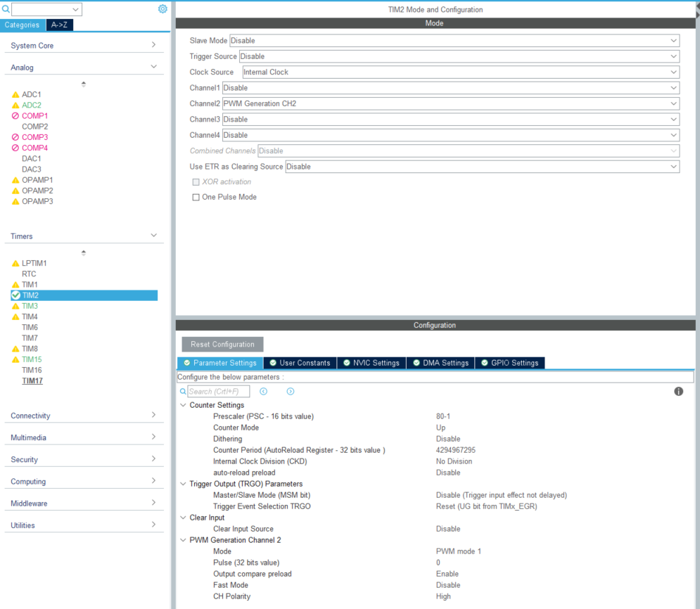
Task: Open the Trigger Source dropdown
Action: 459,57
